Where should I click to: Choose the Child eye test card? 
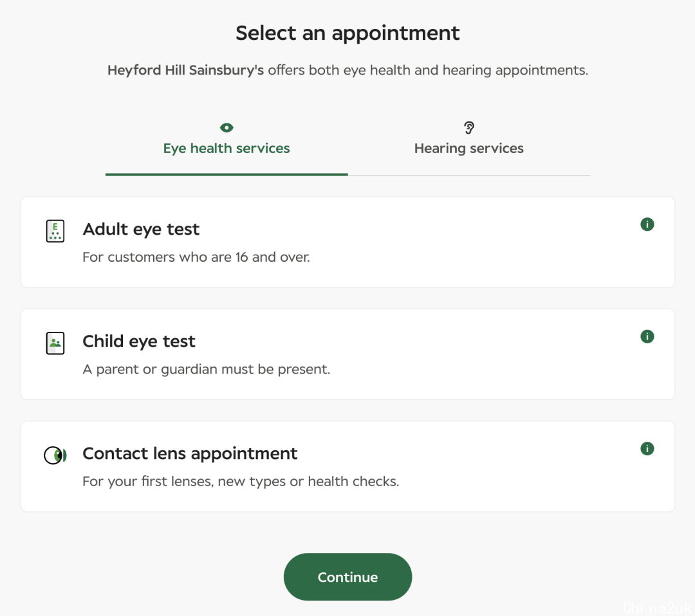point(348,354)
